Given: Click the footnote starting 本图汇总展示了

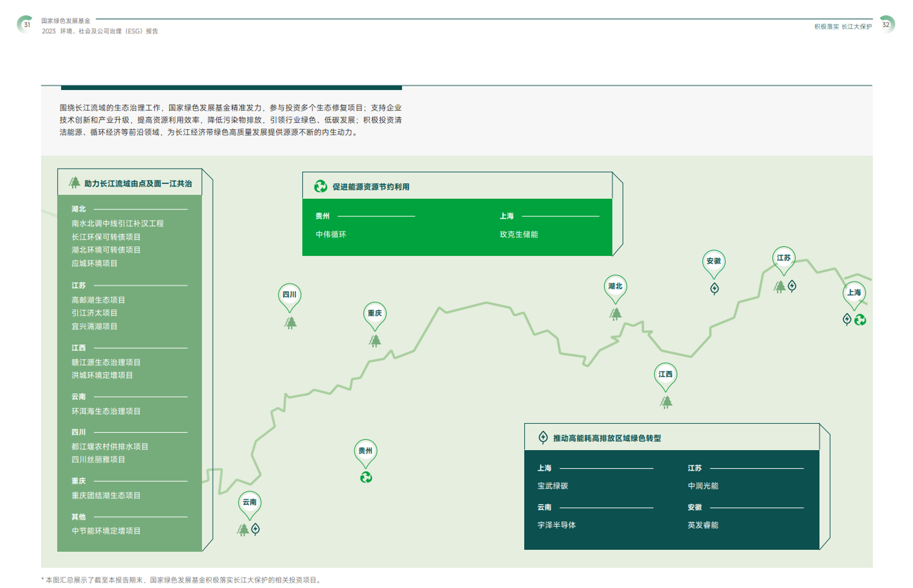Looking at the screenshot, I should [x=181, y=580].
